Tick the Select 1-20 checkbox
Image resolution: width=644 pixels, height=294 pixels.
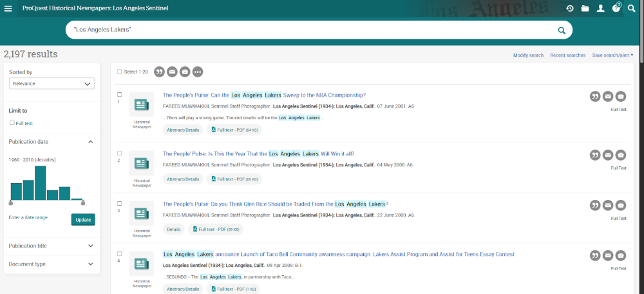[120, 72]
